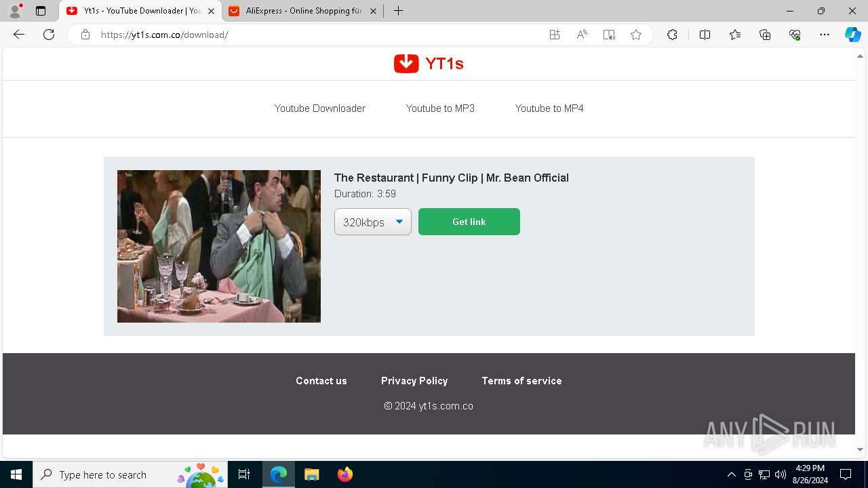
Task: Open the apps grid icon in address bar
Action: (555, 35)
